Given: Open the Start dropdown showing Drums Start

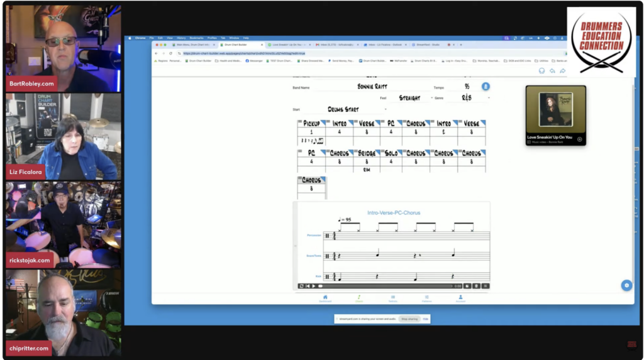Looking at the screenshot, I should click(x=346, y=109).
